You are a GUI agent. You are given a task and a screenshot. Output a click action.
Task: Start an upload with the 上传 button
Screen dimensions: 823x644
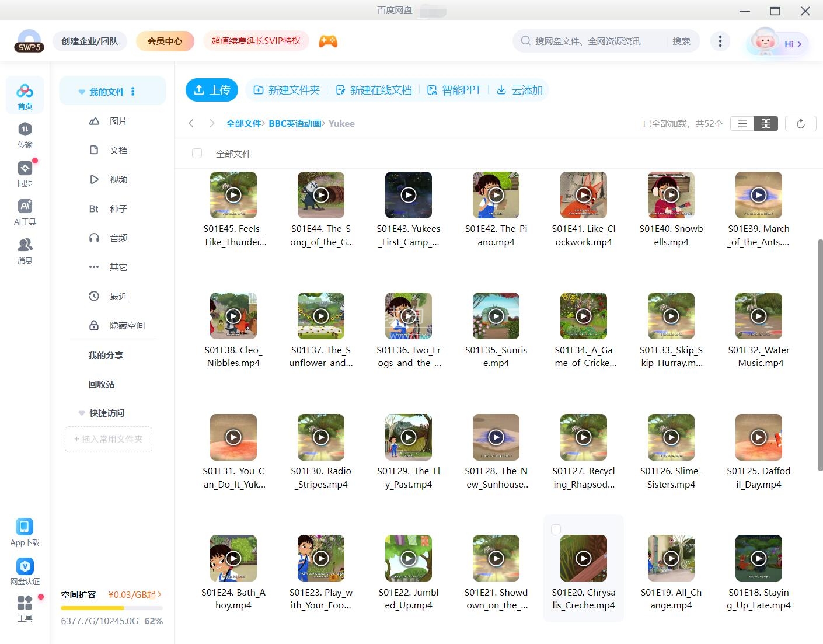(x=211, y=89)
